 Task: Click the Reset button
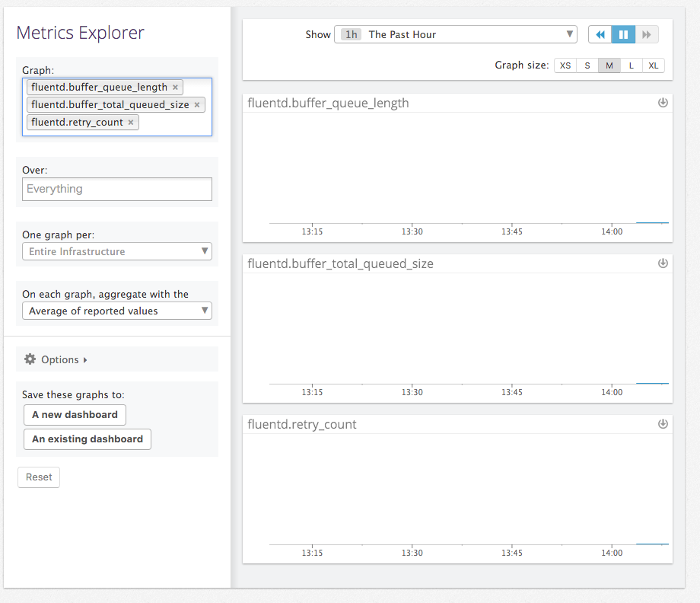[39, 477]
